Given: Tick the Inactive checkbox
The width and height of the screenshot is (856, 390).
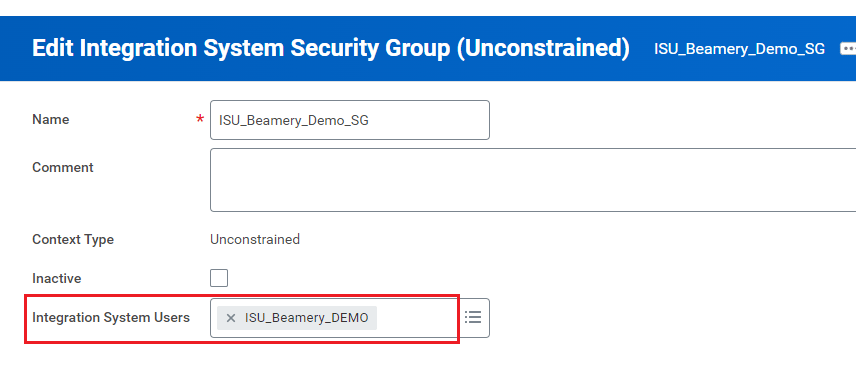Looking at the screenshot, I should click(219, 278).
